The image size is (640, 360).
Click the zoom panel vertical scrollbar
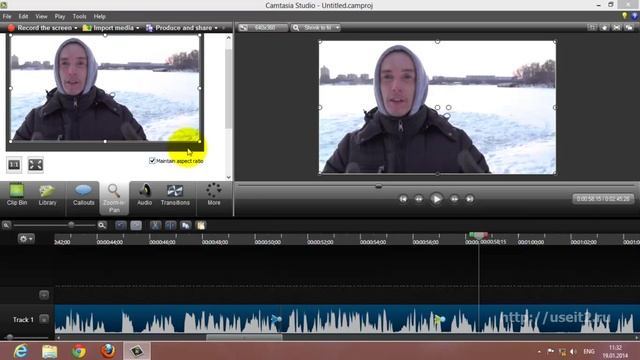pos(229,88)
